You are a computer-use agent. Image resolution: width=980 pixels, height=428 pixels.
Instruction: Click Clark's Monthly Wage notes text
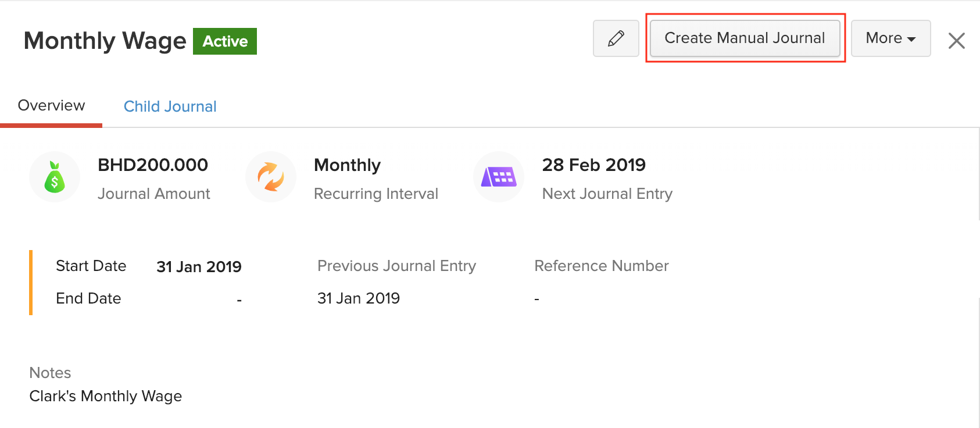pyautogui.click(x=105, y=396)
